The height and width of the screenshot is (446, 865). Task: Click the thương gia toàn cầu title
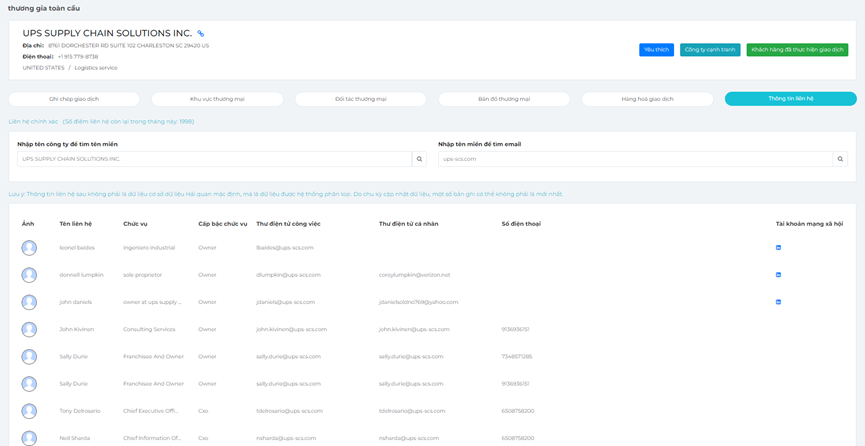click(x=44, y=8)
